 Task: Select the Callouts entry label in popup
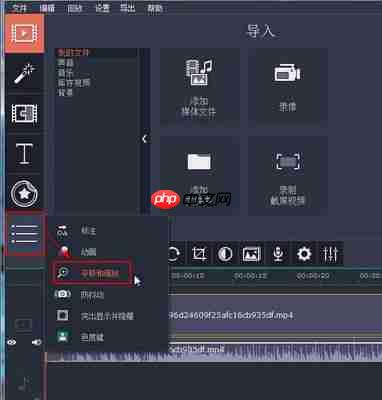point(88,231)
